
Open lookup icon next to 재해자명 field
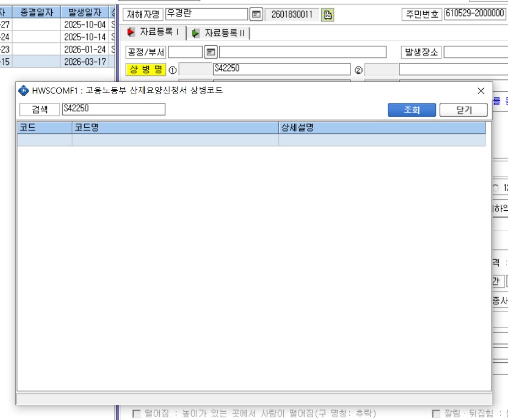coord(256,14)
